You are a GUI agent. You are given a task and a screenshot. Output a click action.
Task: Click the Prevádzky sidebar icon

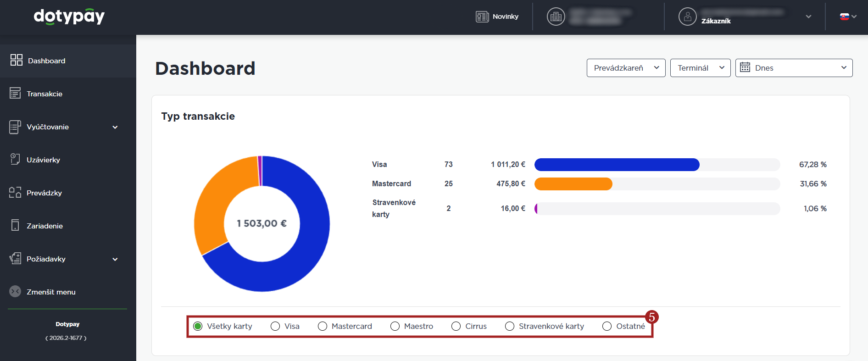click(x=15, y=192)
